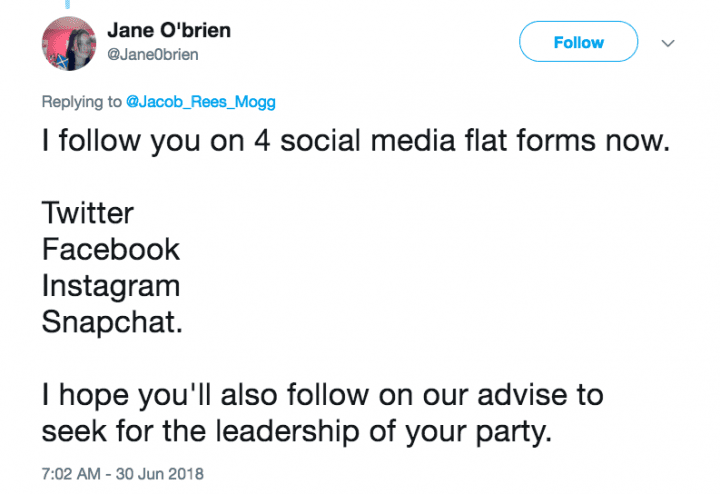Select the word Twitter in the tweet
The width and height of the screenshot is (720, 494).
pos(88,213)
